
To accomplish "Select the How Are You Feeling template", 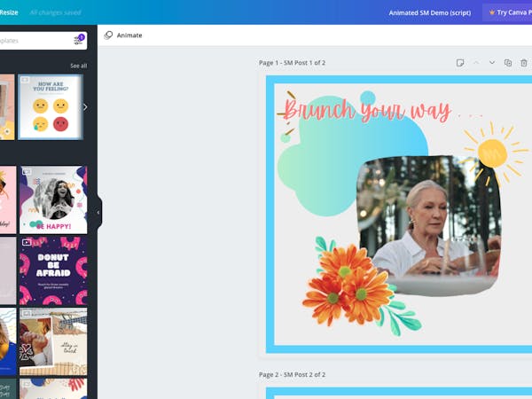I will coord(51,107).
